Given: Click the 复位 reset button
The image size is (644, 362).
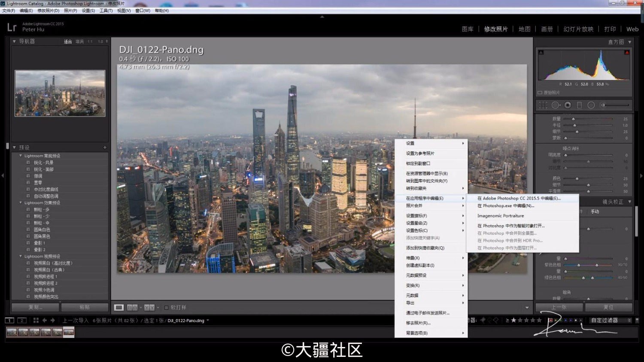Looking at the screenshot, I should click(608, 307).
